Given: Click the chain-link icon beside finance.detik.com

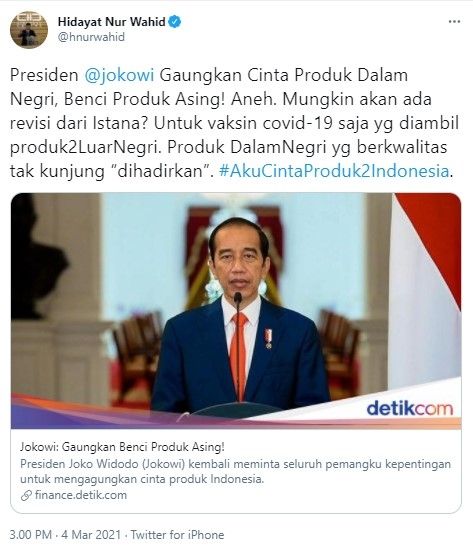Looking at the screenshot, I should point(26,496).
